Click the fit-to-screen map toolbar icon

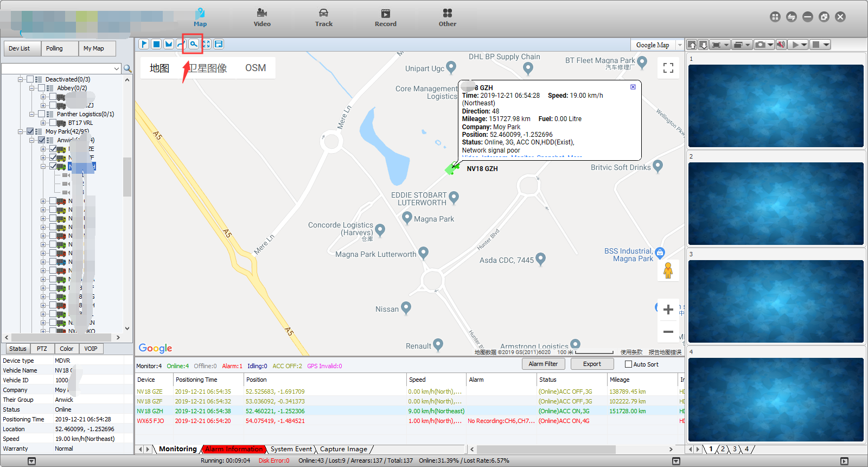pos(206,44)
